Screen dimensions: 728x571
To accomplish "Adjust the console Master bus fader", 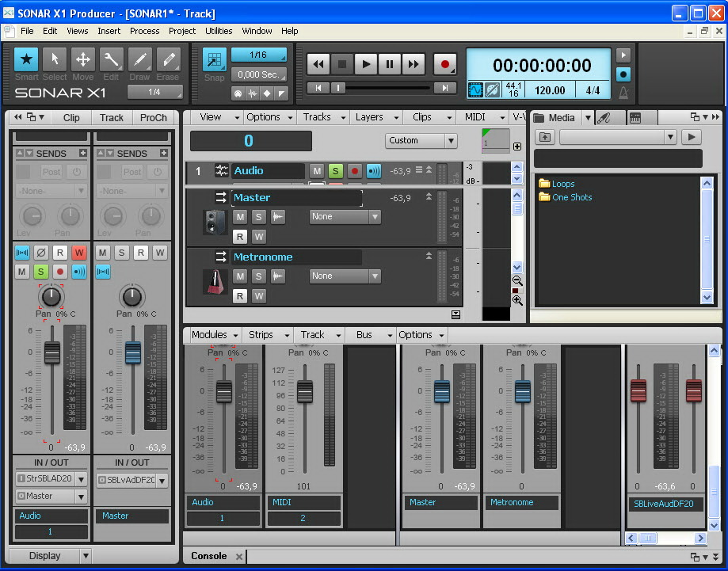I will (x=441, y=392).
